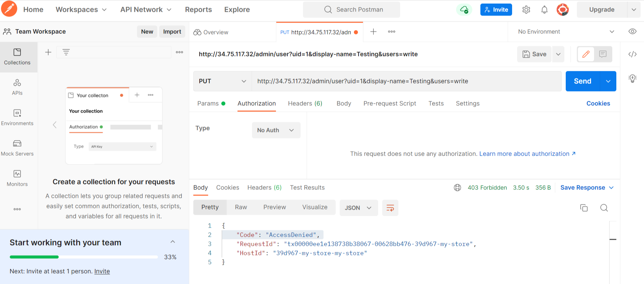Show more sidebar options ellipsis
The image size is (644, 284).
point(17,209)
